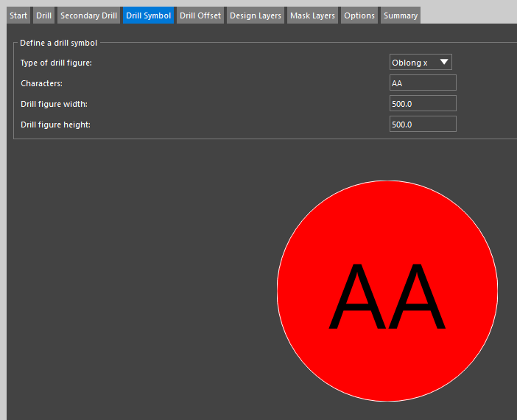
Task: Click the 'Drill figure height:' label
Action: coord(55,125)
